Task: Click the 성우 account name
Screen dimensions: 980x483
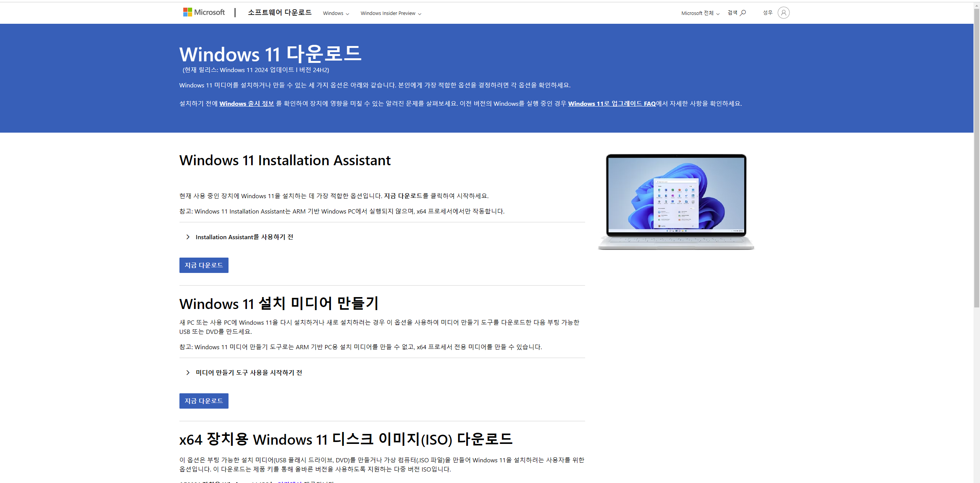Action: [768, 13]
